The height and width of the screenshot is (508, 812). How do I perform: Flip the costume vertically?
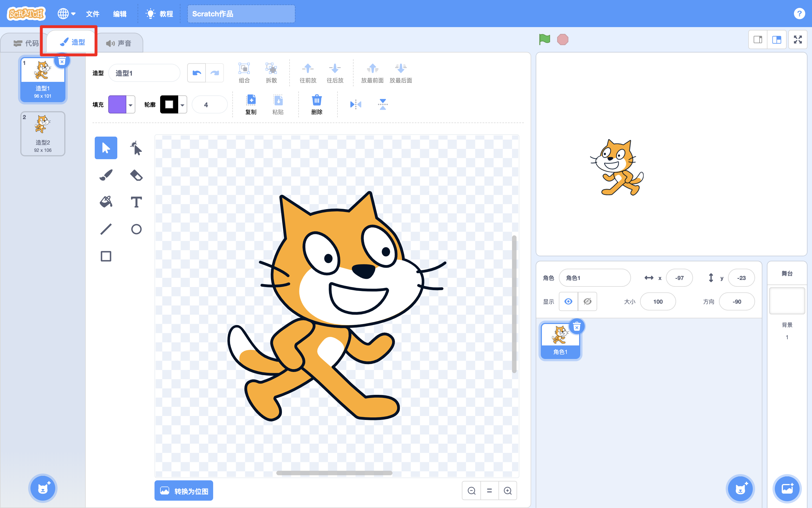[383, 104]
